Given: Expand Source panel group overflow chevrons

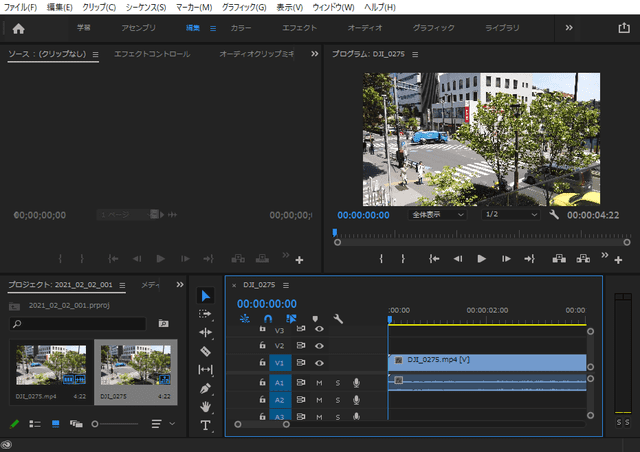Looking at the screenshot, I should click(315, 54).
